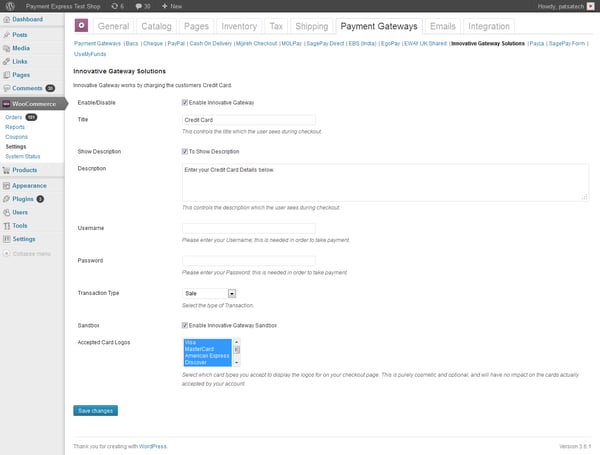Switch to the Shipping tab
Screen dimensions: 600x455
tap(311, 26)
